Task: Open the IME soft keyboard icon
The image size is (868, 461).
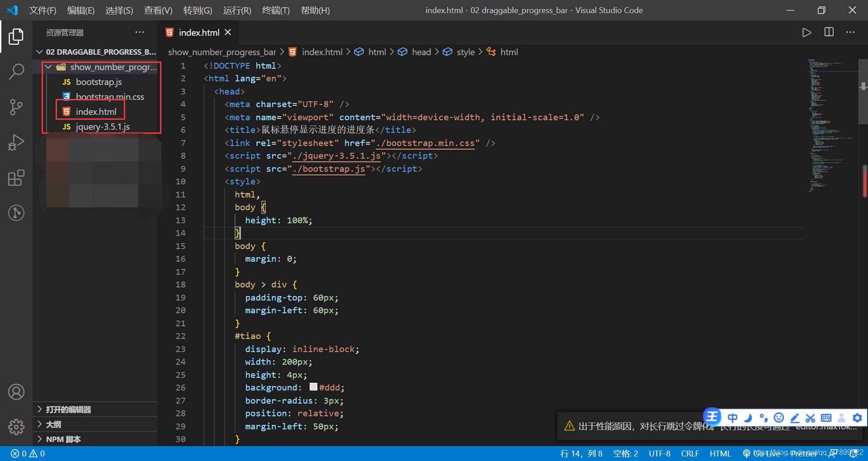Action: [x=826, y=418]
